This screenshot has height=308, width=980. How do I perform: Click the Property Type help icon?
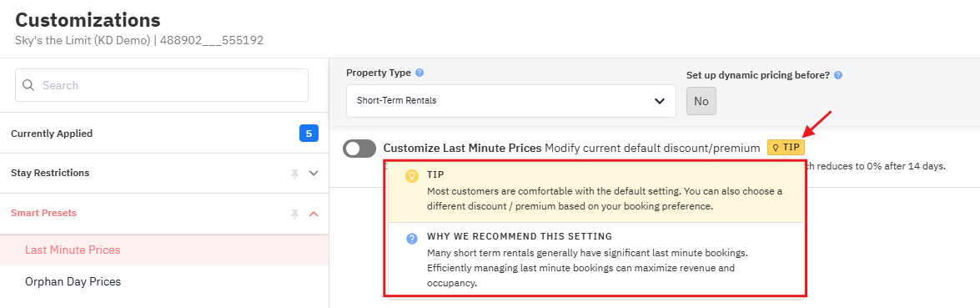tap(420, 73)
